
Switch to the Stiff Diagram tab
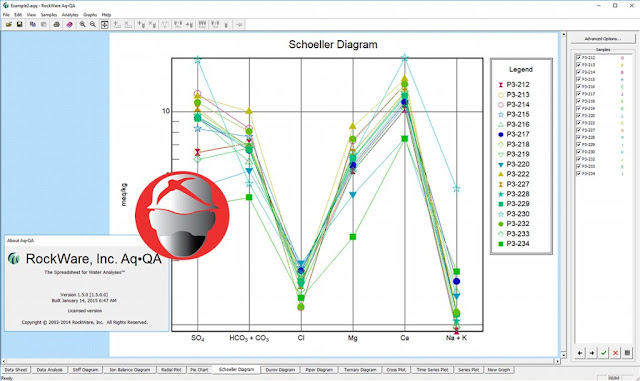(85, 370)
